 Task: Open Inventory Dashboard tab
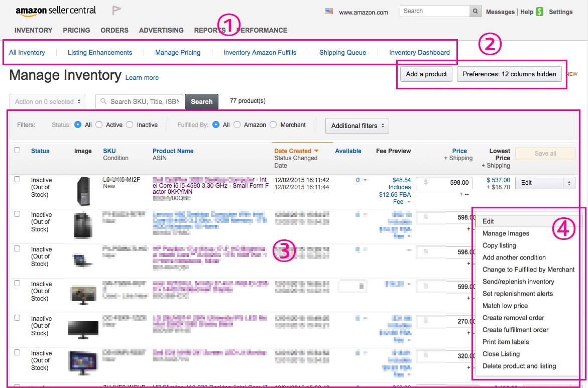tap(419, 53)
